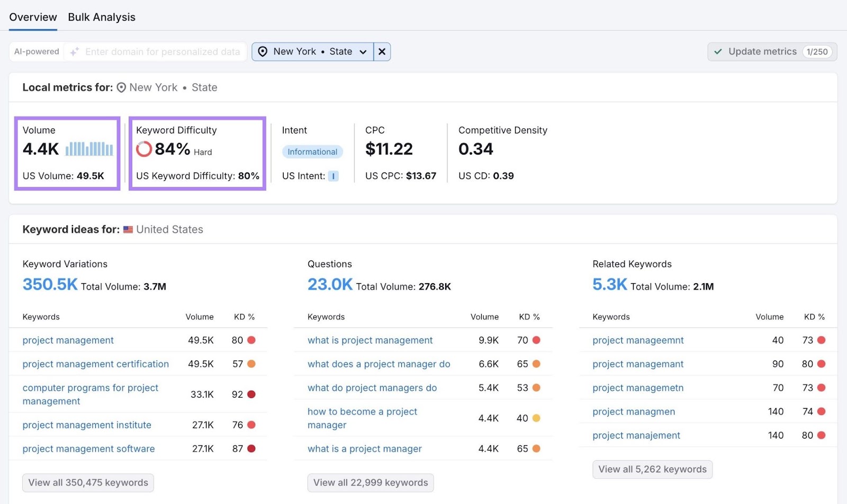Click the checkmark icon on Update metrics
847x504 pixels.
coord(718,51)
